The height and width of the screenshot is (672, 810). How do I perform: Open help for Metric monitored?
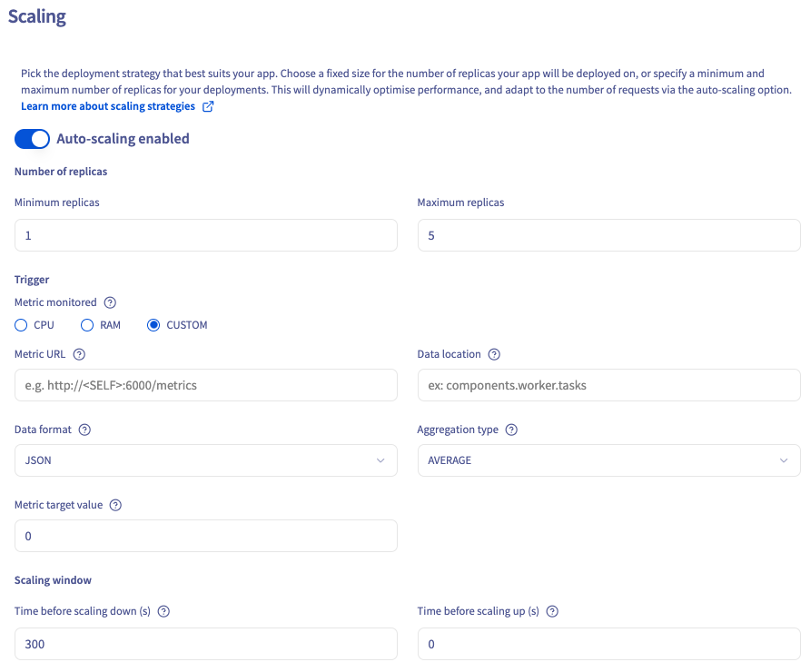coord(110,302)
